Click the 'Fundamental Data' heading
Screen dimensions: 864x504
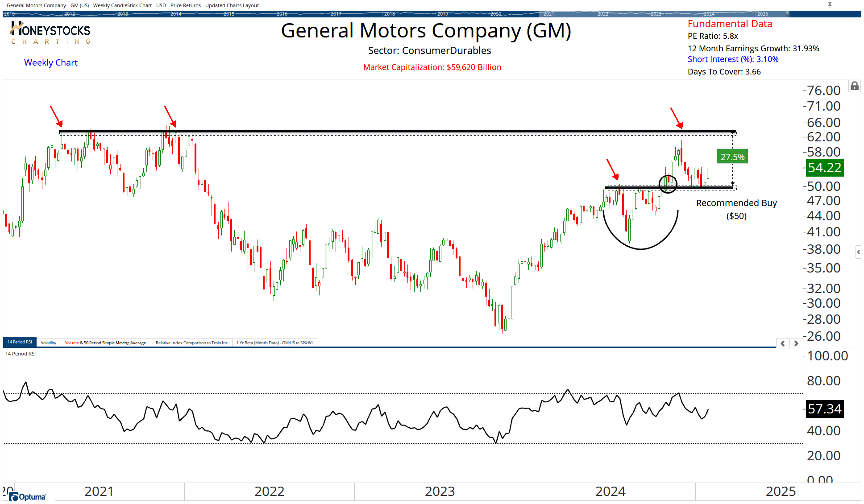point(730,24)
